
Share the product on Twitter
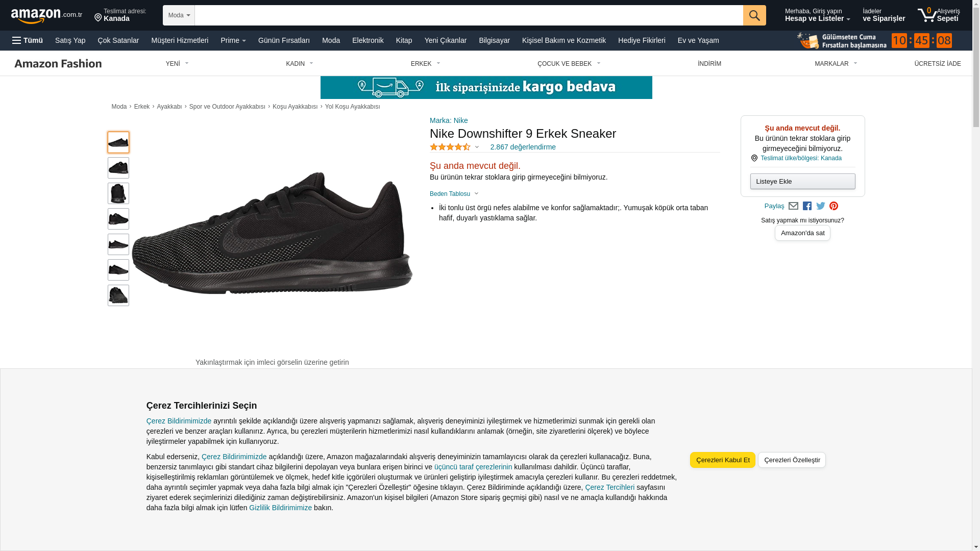tap(820, 206)
